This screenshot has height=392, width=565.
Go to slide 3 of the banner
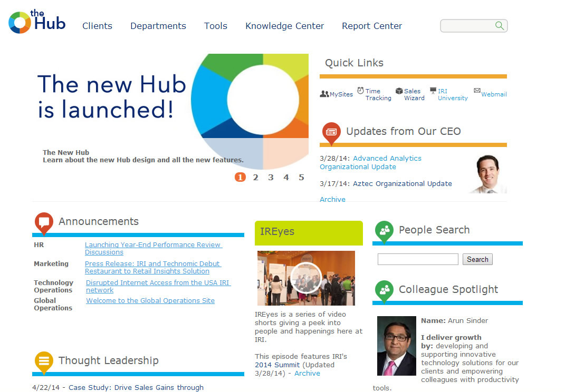point(271,178)
